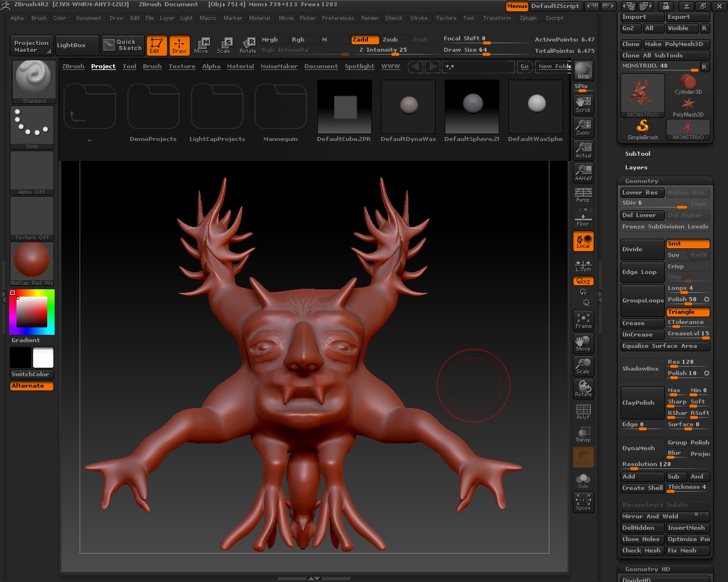Toggle XYZ rotation mode

click(583, 281)
